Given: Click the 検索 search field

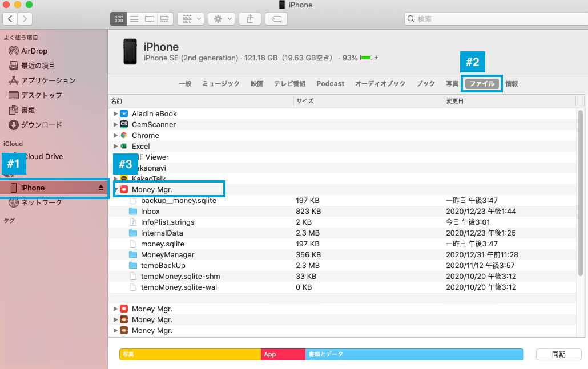Looking at the screenshot, I should 494,19.
